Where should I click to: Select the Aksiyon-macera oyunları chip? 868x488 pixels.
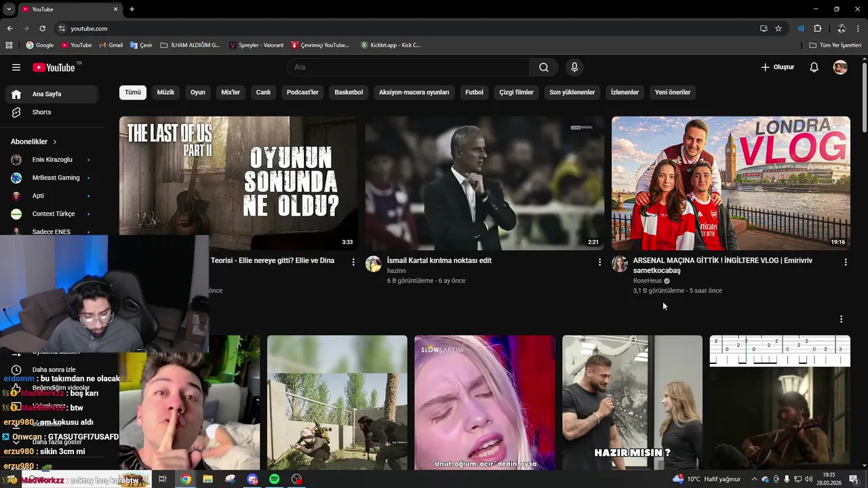point(414,92)
